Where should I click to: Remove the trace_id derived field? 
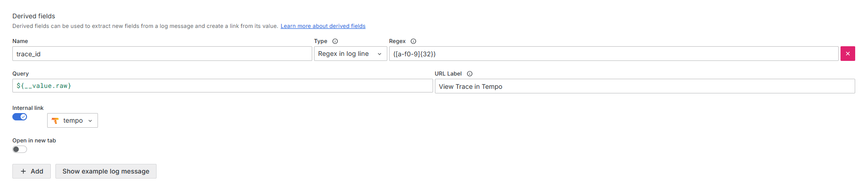point(847,54)
